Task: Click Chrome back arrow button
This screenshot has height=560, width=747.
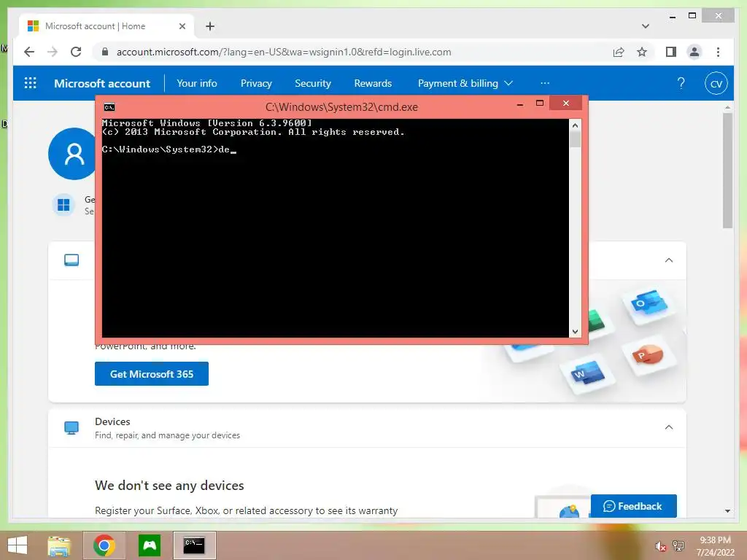Action: pos(29,52)
